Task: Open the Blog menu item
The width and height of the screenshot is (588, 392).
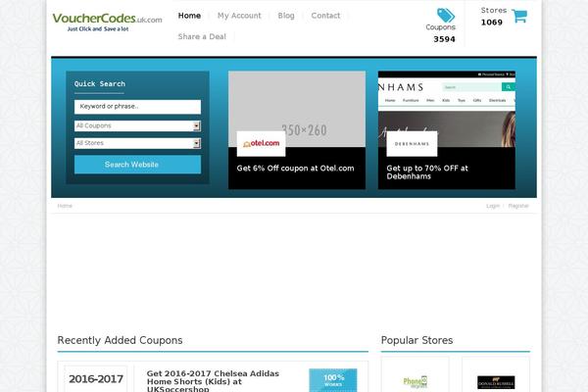Action: 286,16
